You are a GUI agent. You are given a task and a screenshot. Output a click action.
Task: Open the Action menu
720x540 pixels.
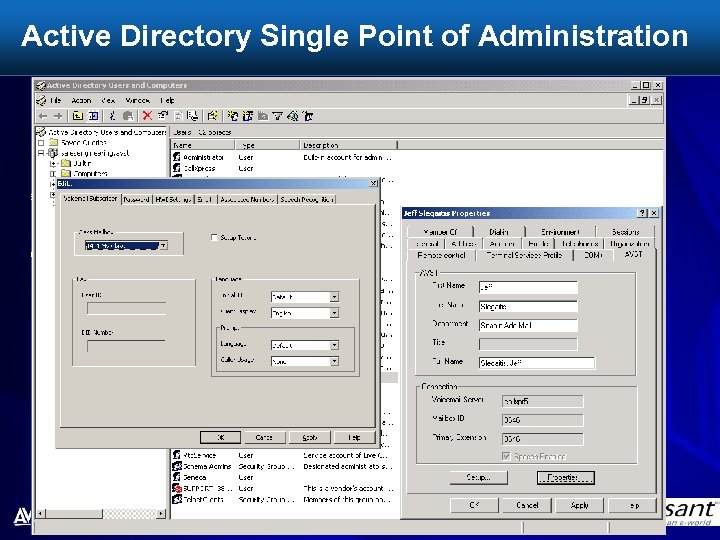(x=81, y=101)
